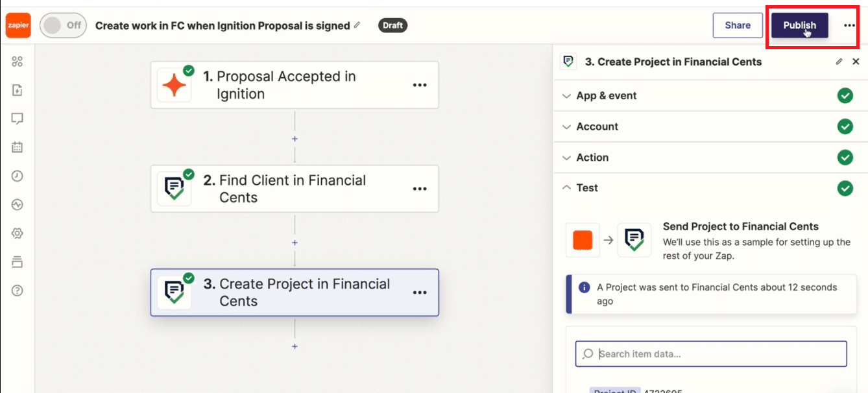Open the settings gear in left sidebar
Image resolution: width=868 pixels, height=393 pixels.
(x=18, y=233)
